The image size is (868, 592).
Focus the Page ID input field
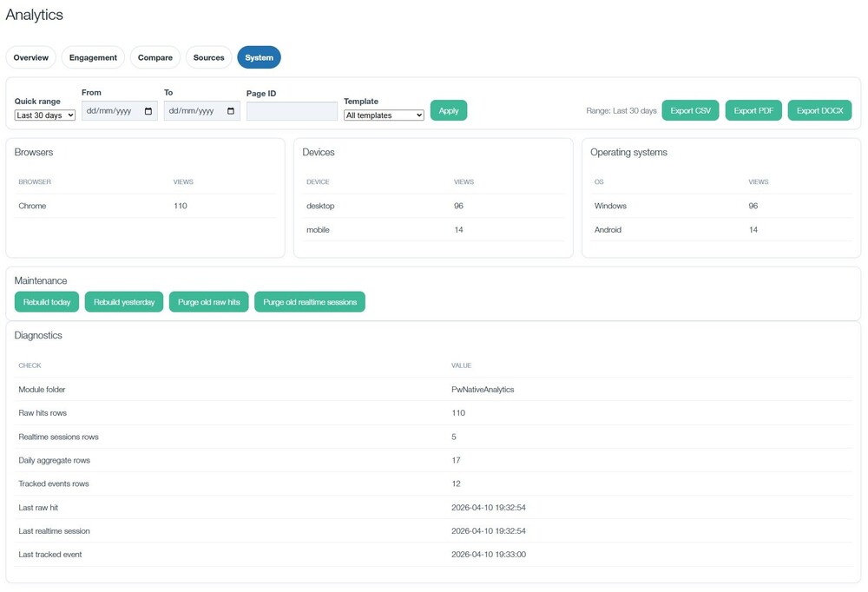coord(292,111)
